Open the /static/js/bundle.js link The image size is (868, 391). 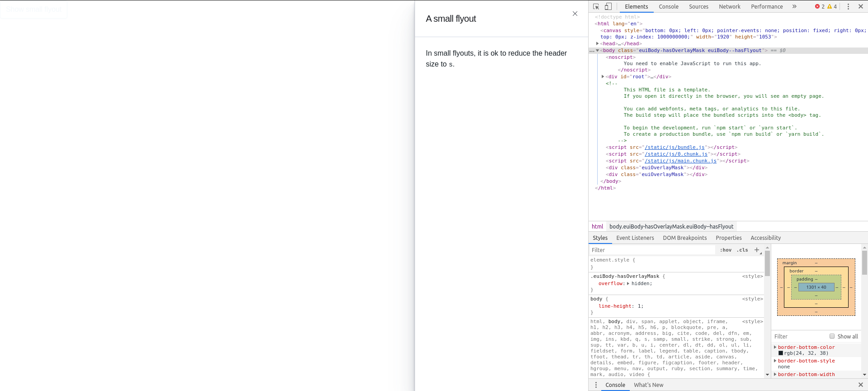tap(675, 147)
